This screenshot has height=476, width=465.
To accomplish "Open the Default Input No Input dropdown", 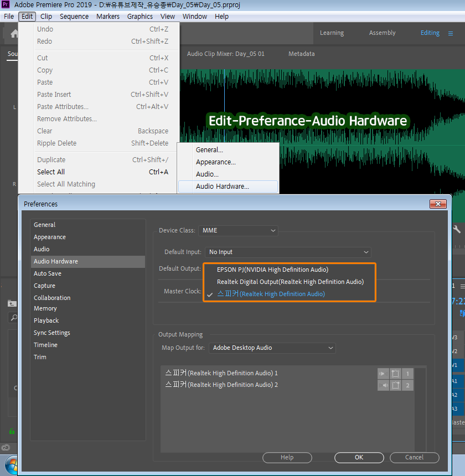I will tap(288, 252).
